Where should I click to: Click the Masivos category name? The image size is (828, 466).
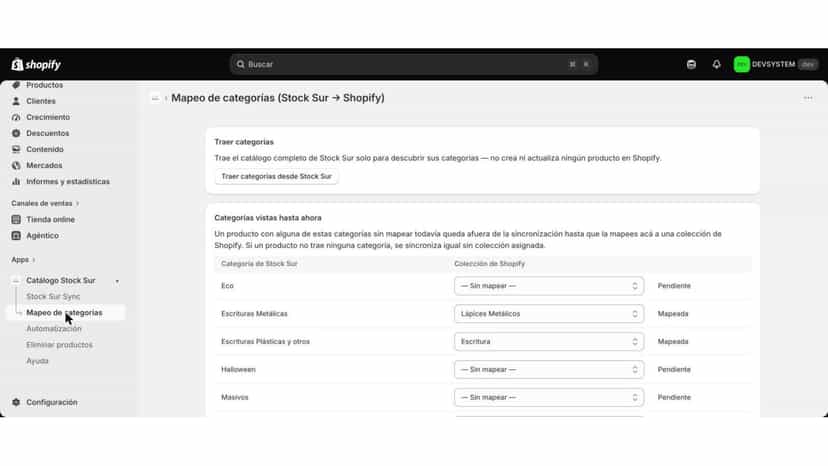click(x=234, y=397)
